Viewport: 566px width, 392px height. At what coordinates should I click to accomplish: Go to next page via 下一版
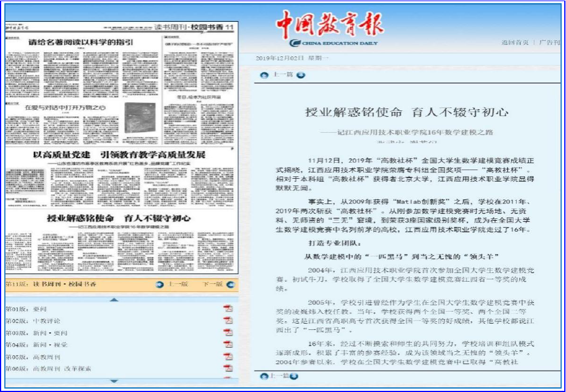pos(213,284)
